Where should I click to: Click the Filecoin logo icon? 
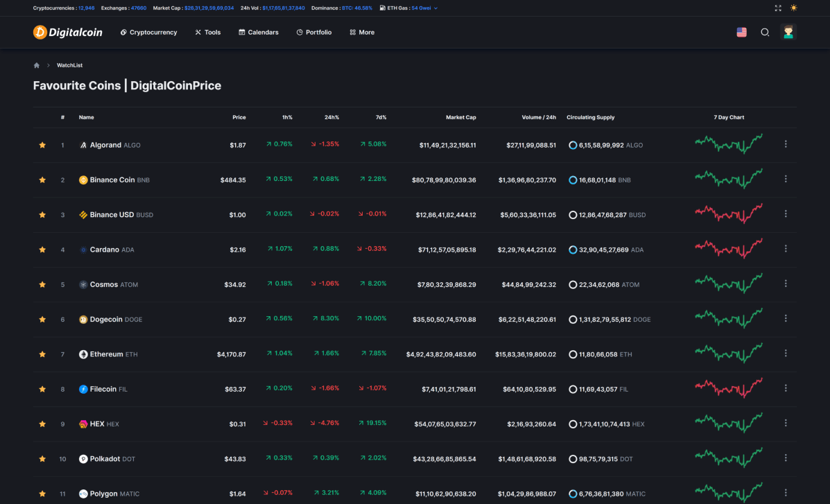(x=83, y=389)
